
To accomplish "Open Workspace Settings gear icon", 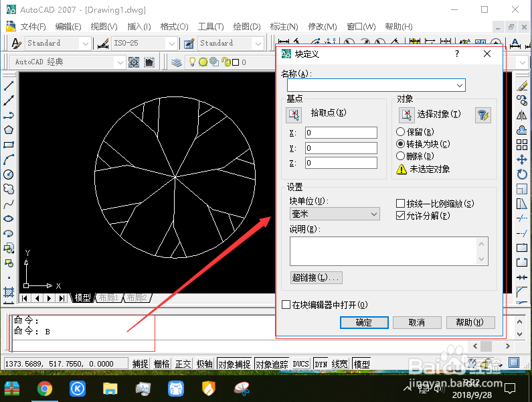I will [134, 62].
